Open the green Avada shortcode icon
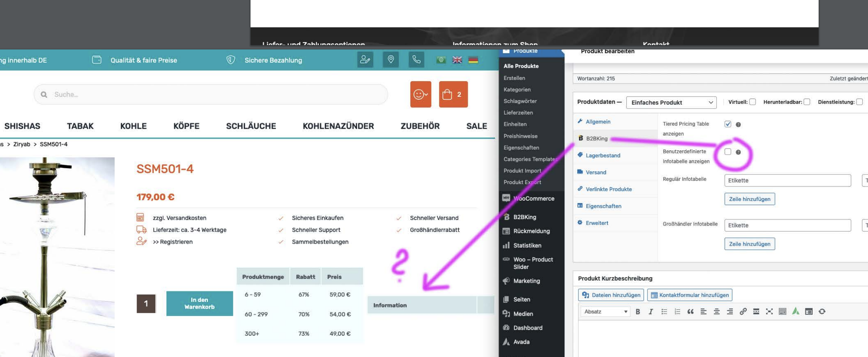The height and width of the screenshot is (357, 868). [796, 312]
